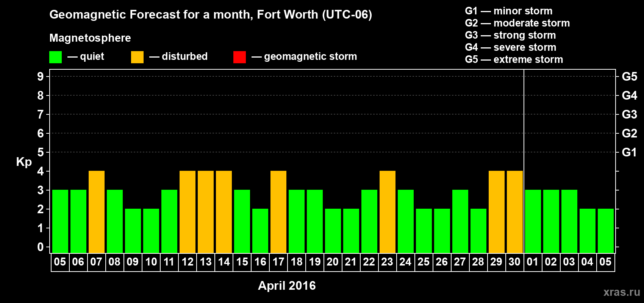644x303 pixels.
Task: Select the orange bar for day 17
Action: click(278, 212)
